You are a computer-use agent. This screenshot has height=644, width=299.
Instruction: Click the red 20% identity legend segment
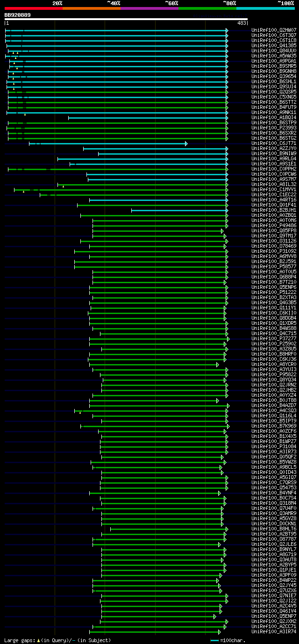coord(33,8)
